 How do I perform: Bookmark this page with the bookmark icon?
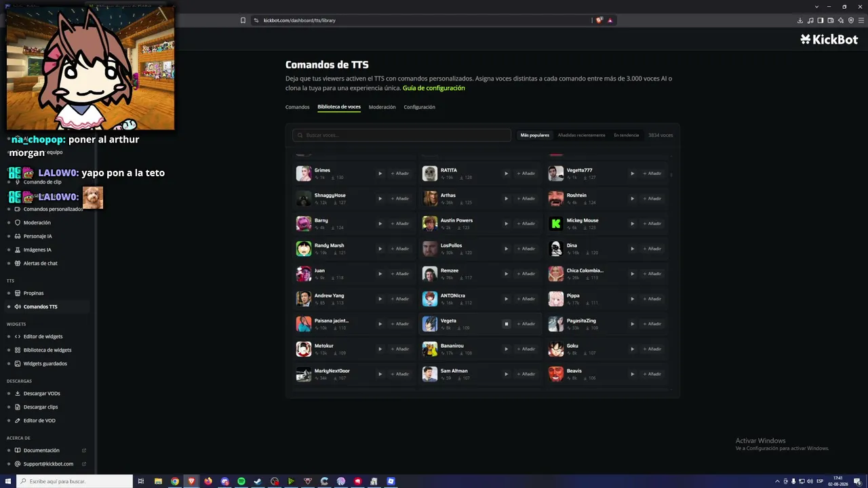point(243,20)
